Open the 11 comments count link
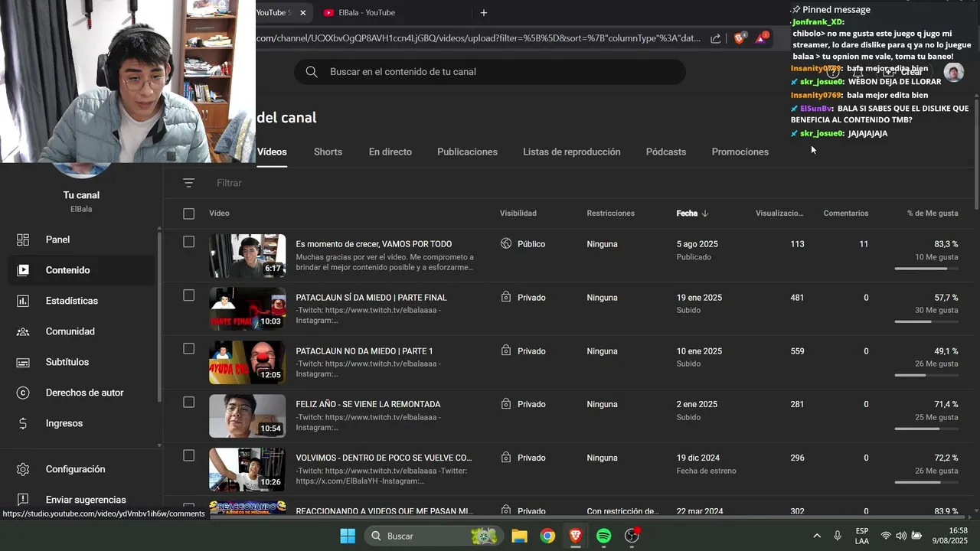The height and width of the screenshot is (551, 980). point(864,244)
